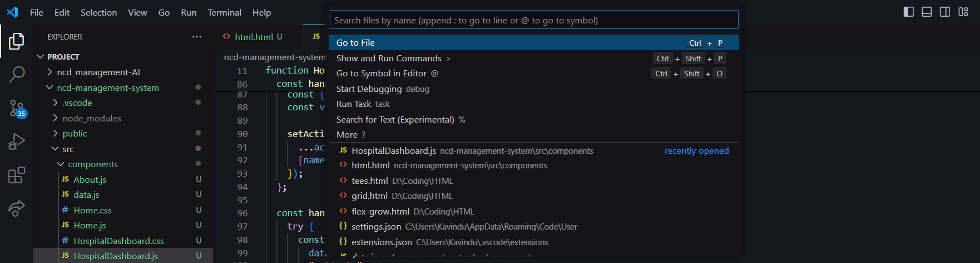The height and width of the screenshot is (263, 980).
Task: Expand the .vscode folder
Action: tap(123, 103)
